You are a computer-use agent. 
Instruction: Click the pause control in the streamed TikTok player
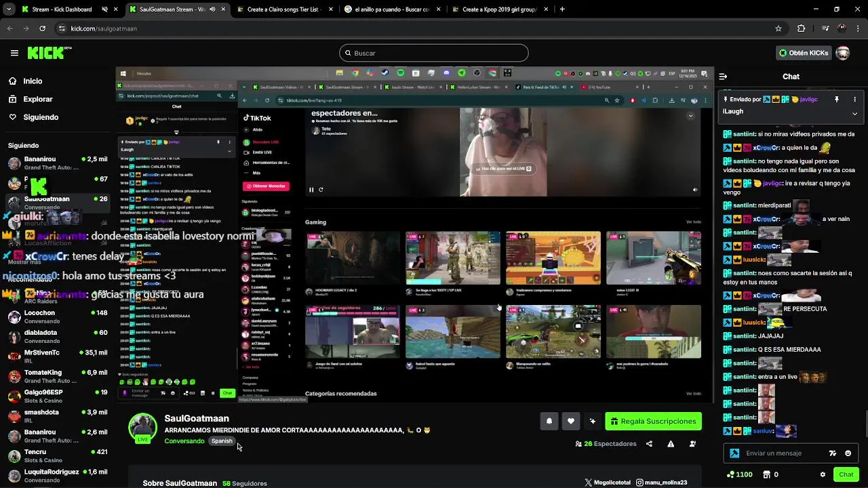click(x=311, y=190)
